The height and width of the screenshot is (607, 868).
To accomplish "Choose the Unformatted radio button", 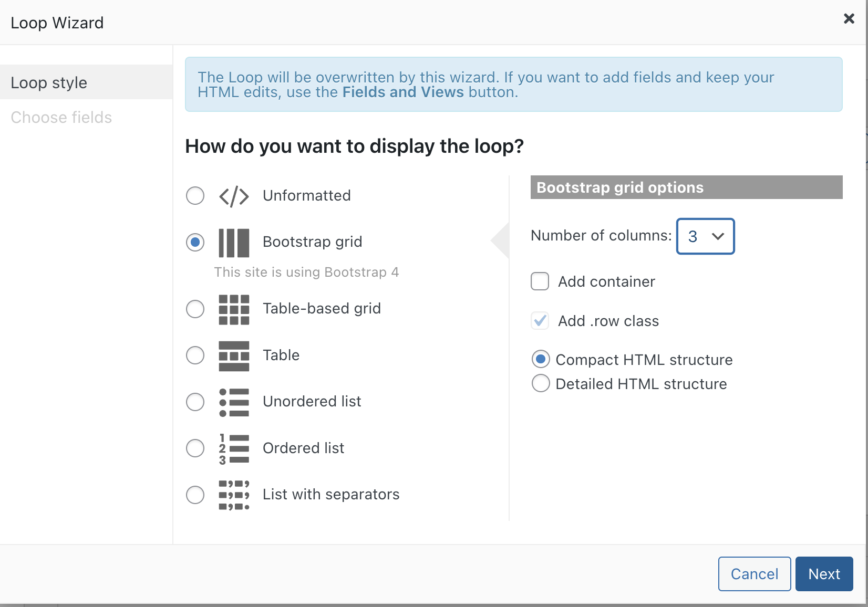I will [x=195, y=196].
